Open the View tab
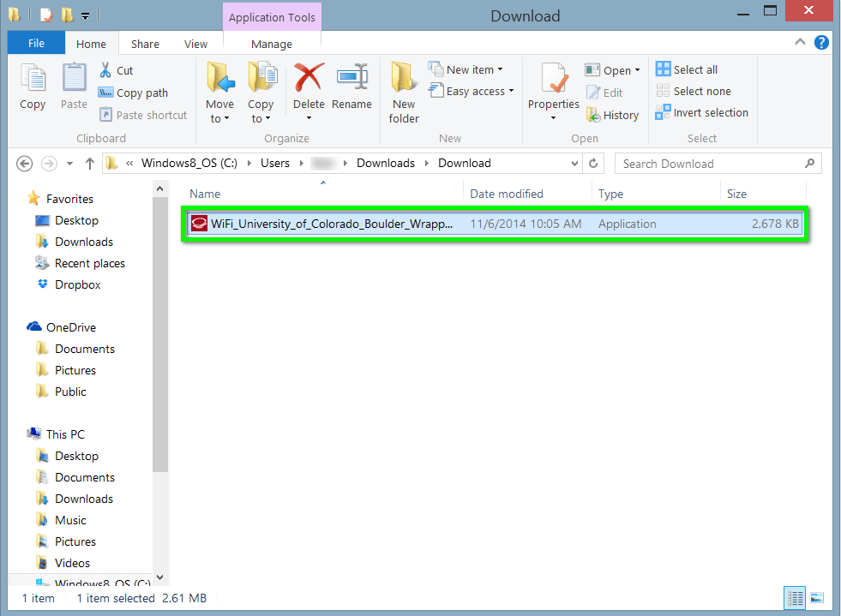841x616 pixels. [195, 43]
